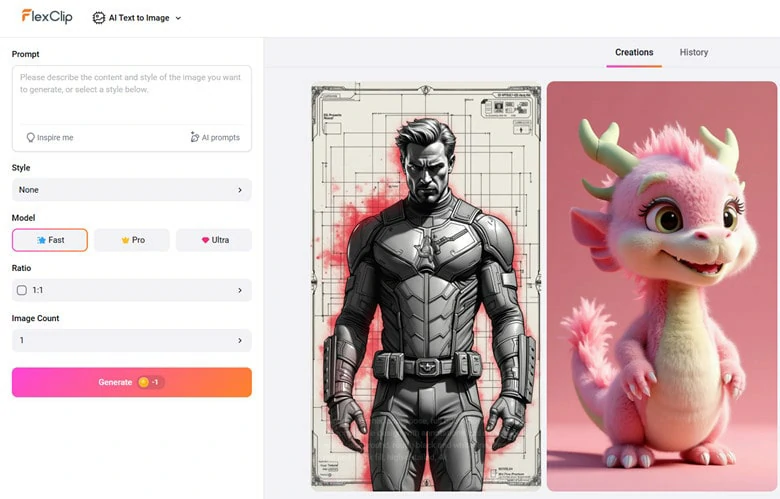The image size is (780, 499).
Task: Click the AI prompts label text
Action: (x=220, y=137)
